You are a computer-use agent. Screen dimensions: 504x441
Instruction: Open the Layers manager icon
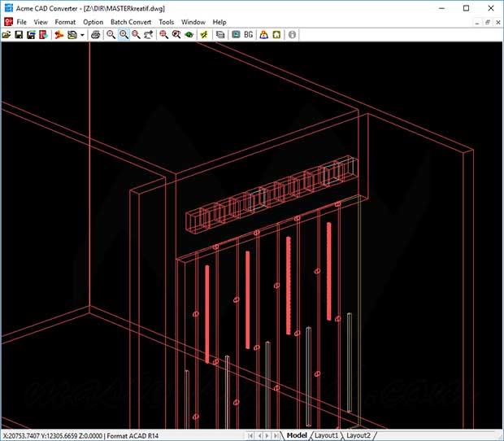220,35
